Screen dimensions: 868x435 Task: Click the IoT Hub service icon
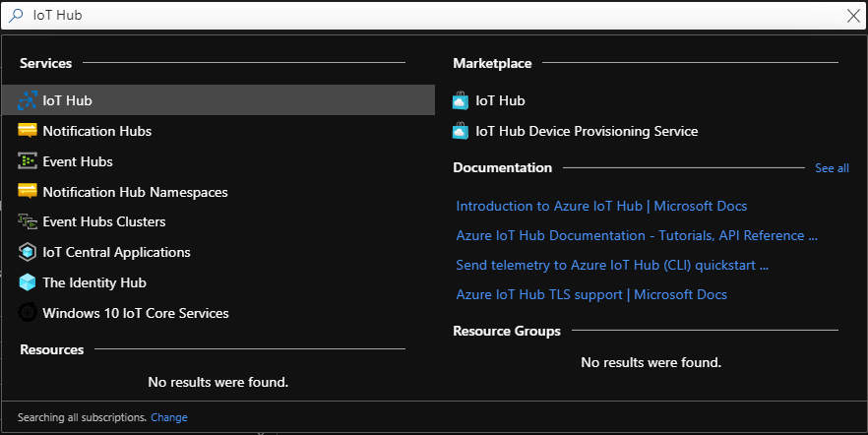[x=28, y=100]
